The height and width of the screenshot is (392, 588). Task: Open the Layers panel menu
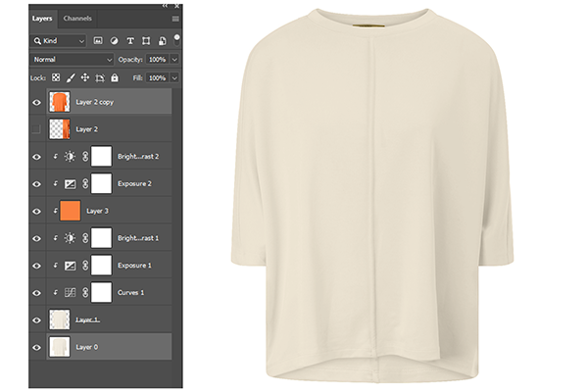coord(175,19)
